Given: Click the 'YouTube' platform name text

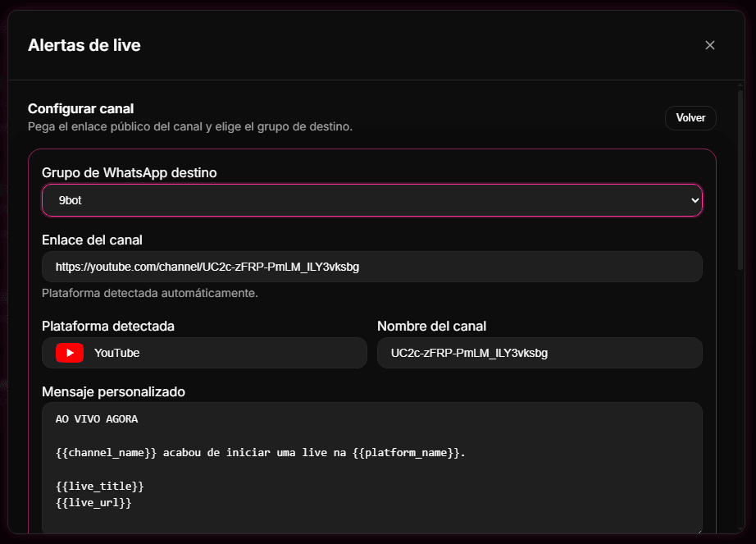Looking at the screenshot, I should [116, 353].
